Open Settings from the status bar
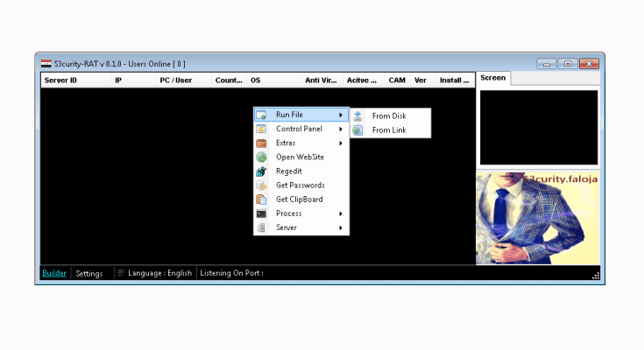644x350 pixels. (88, 273)
